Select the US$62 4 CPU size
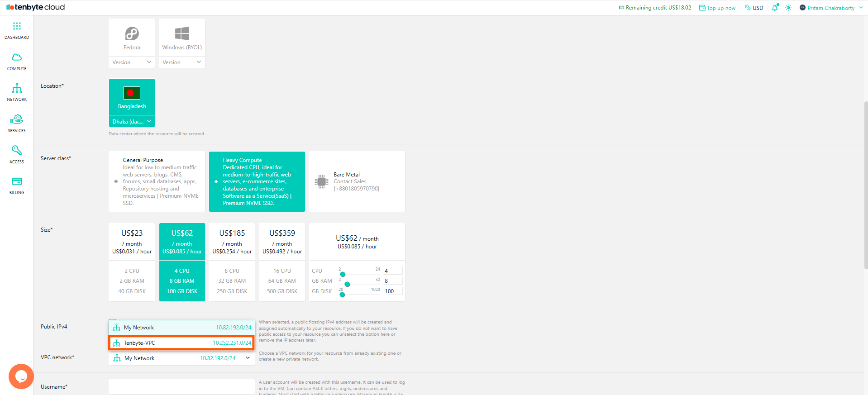This screenshot has height=395, width=868. pyautogui.click(x=182, y=262)
